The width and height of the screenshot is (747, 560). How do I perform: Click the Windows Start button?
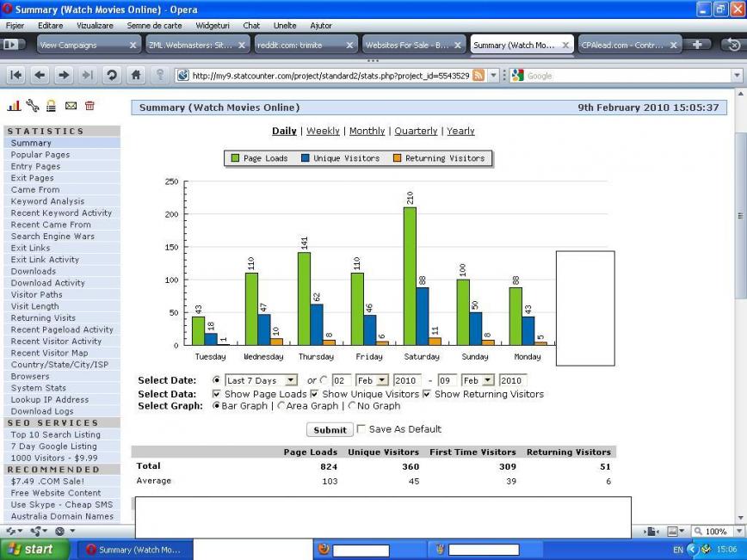coord(34,549)
